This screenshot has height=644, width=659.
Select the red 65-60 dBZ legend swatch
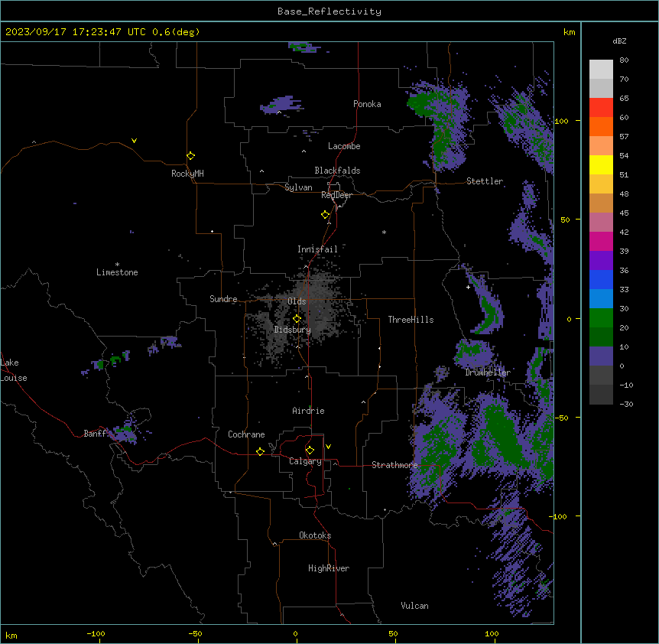click(x=601, y=108)
